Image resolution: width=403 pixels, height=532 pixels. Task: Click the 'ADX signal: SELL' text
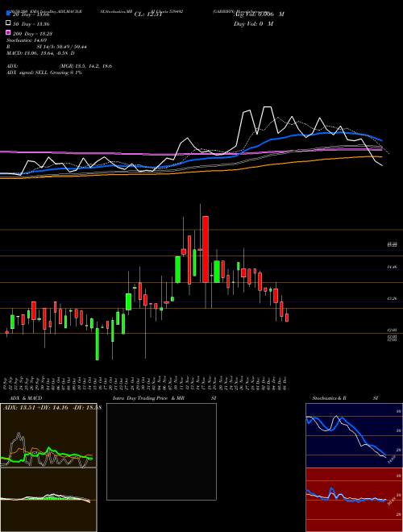click(x=27, y=73)
